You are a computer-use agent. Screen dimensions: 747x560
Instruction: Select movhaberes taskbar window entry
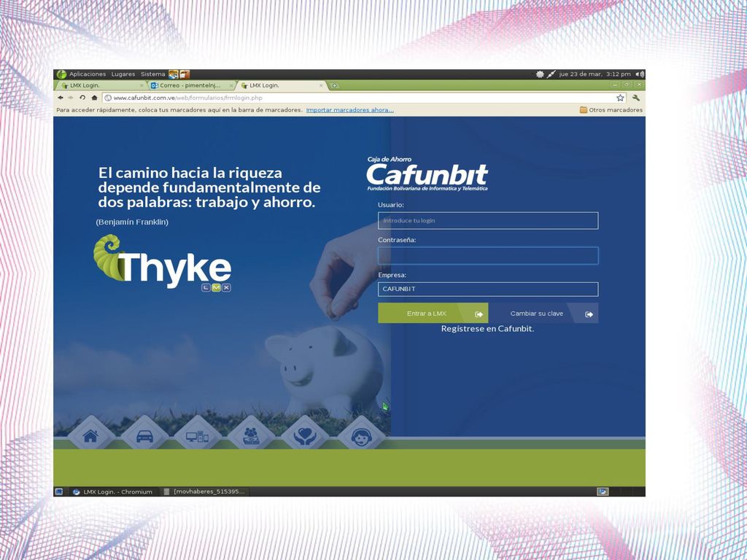pos(205,491)
